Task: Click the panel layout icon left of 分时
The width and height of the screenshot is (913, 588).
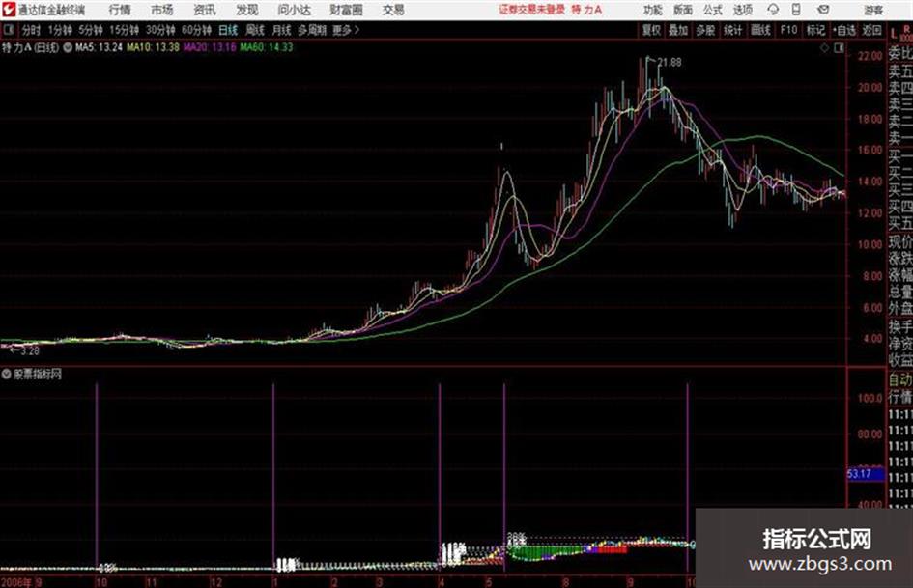Action: pos(9,30)
